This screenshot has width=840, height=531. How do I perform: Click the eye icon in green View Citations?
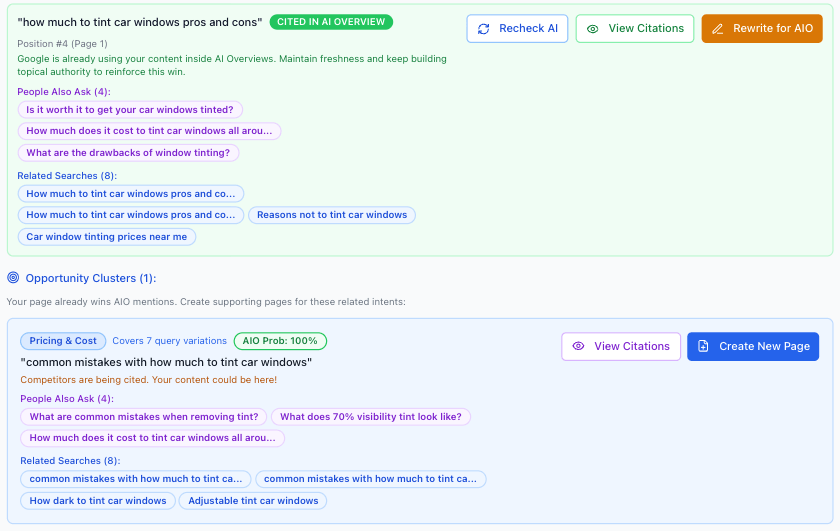coord(592,29)
